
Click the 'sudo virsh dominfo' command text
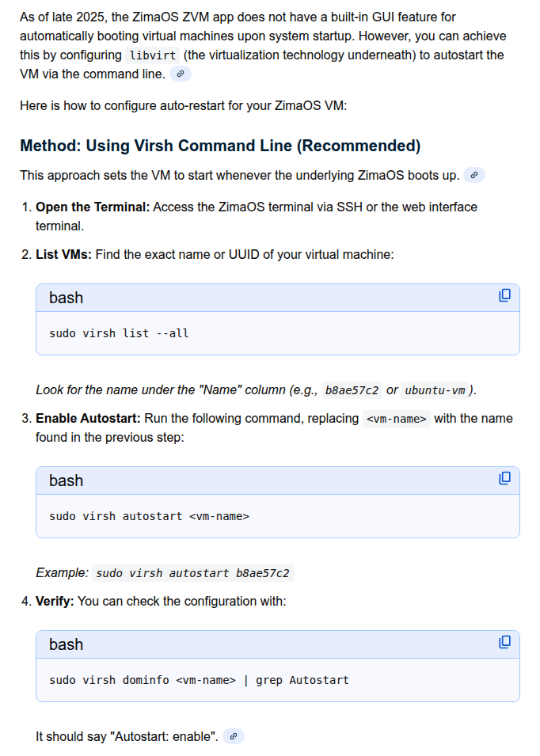pos(199,680)
